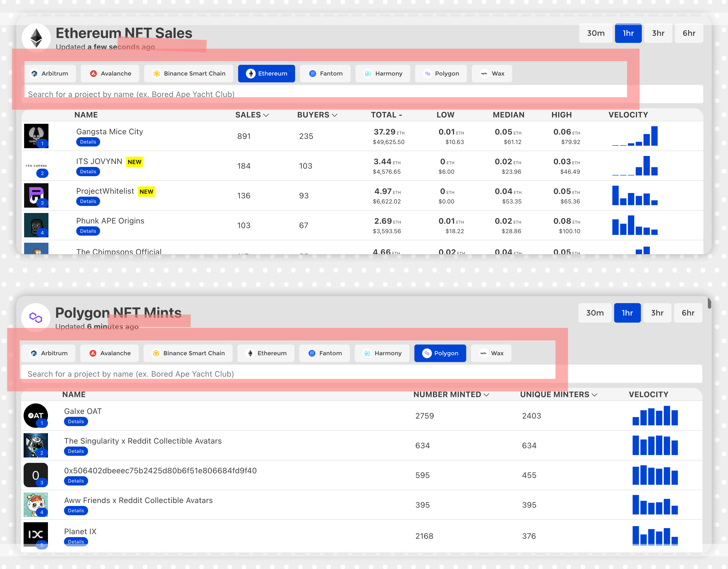Select Fantom chain in the Sales panel
The width and height of the screenshot is (728, 569).
coord(325,73)
